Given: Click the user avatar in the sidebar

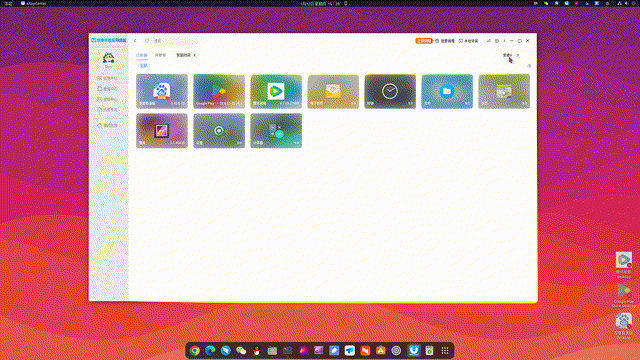Looking at the screenshot, I should [109, 58].
